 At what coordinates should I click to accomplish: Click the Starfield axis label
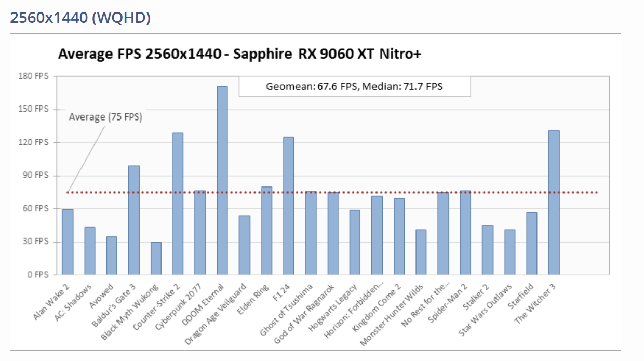click(520, 297)
